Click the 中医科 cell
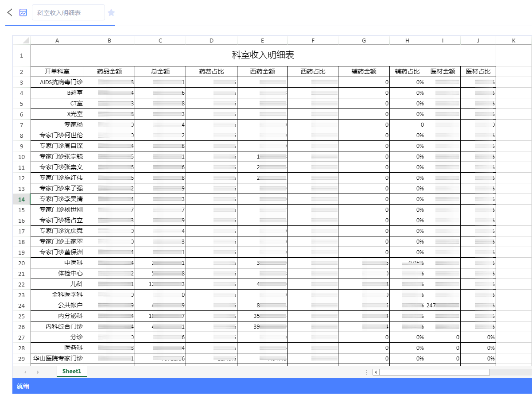Image resolution: width=532 pixels, height=395 pixels. 57,263
